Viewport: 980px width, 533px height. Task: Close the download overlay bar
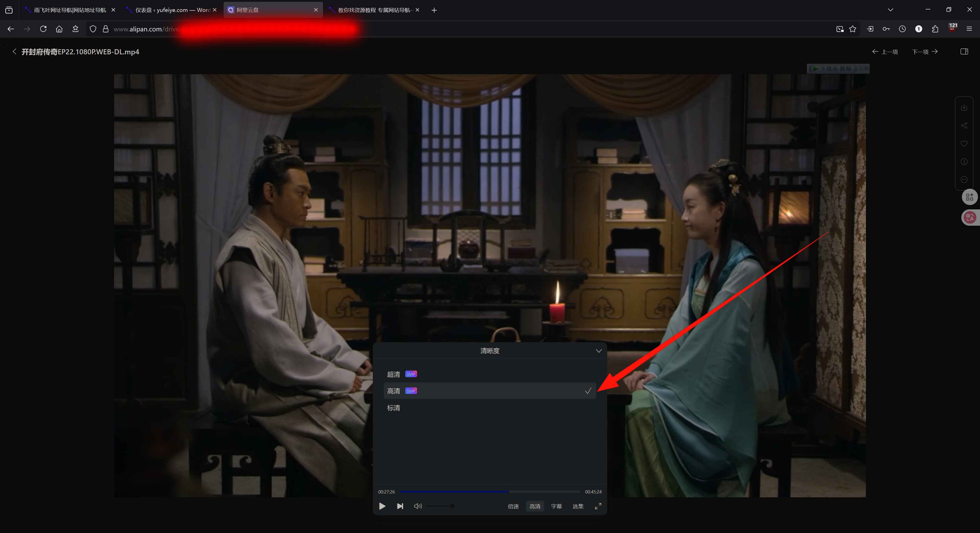pos(866,68)
